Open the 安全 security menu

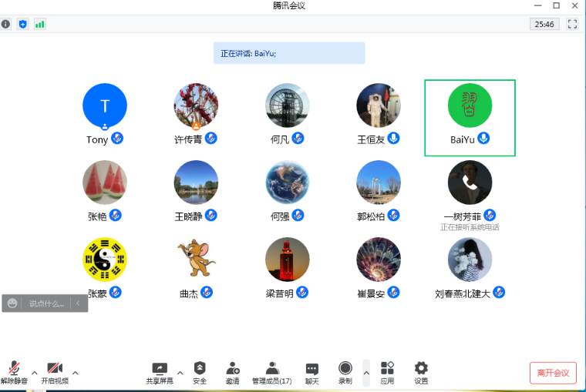coord(200,371)
